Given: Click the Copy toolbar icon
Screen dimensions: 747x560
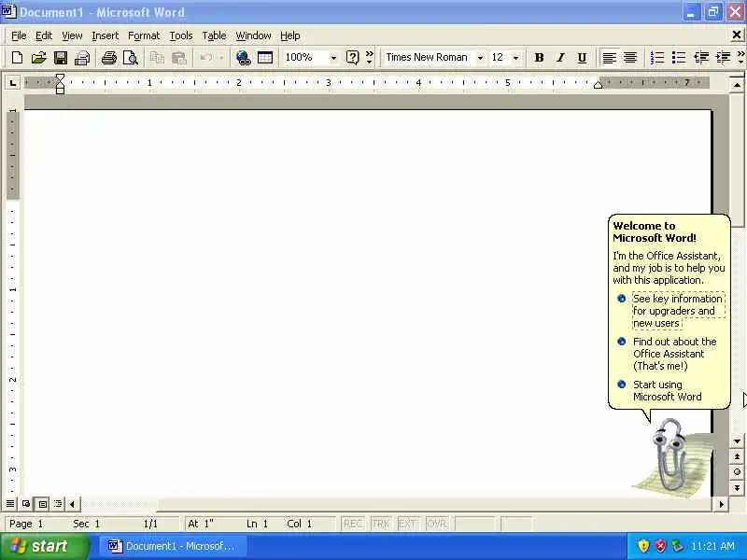Looking at the screenshot, I should click(x=157, y=58).
